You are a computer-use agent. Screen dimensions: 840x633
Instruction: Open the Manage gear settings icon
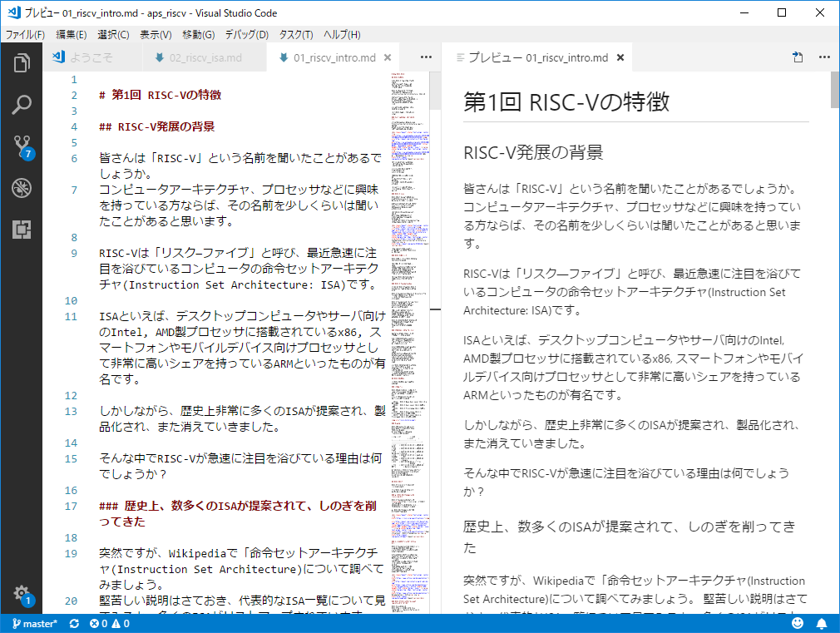click(22, 594)
